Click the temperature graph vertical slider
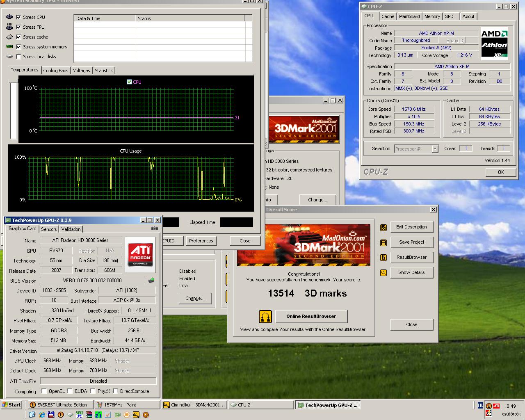The height and width of the screenshot is (420, 525). pos(14,110)
